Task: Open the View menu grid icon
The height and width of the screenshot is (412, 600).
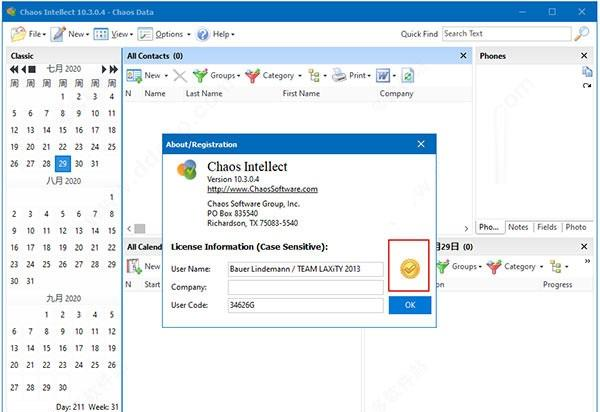Action: 101,34
